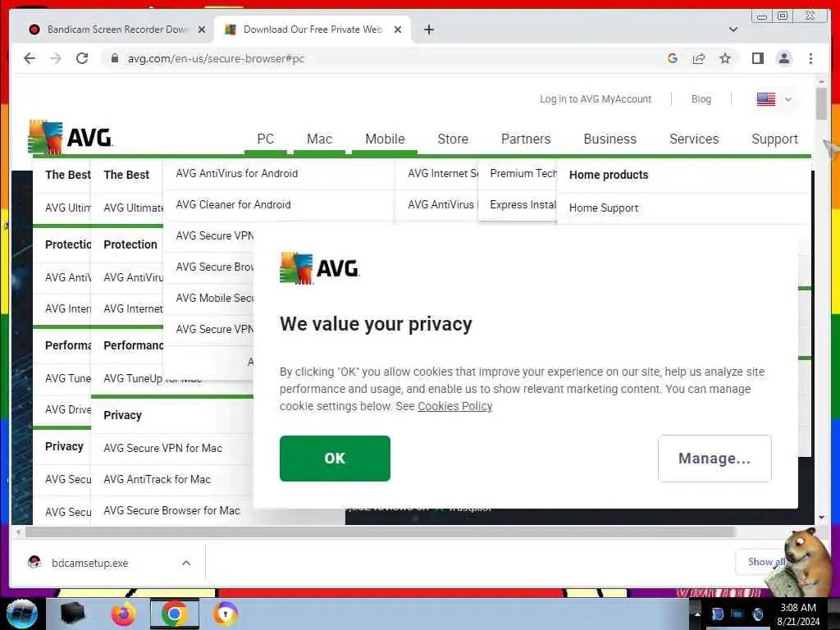Select AVG AntiVirus for Android

point(237,174)
